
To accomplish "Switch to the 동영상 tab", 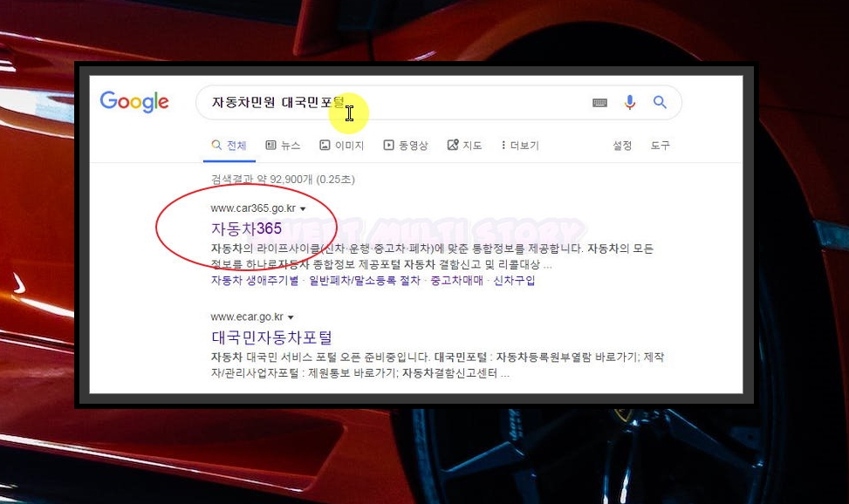I will point(406,145).
